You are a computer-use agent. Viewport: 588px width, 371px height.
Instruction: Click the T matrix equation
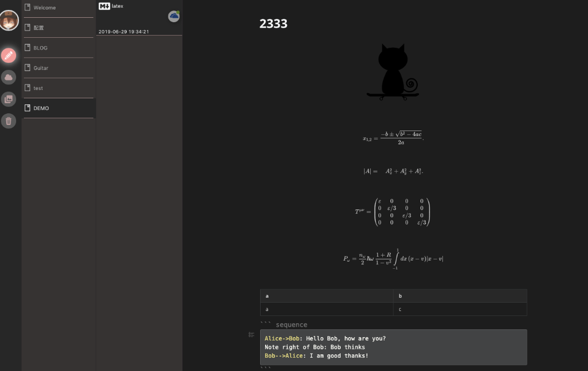click(392, 212)
